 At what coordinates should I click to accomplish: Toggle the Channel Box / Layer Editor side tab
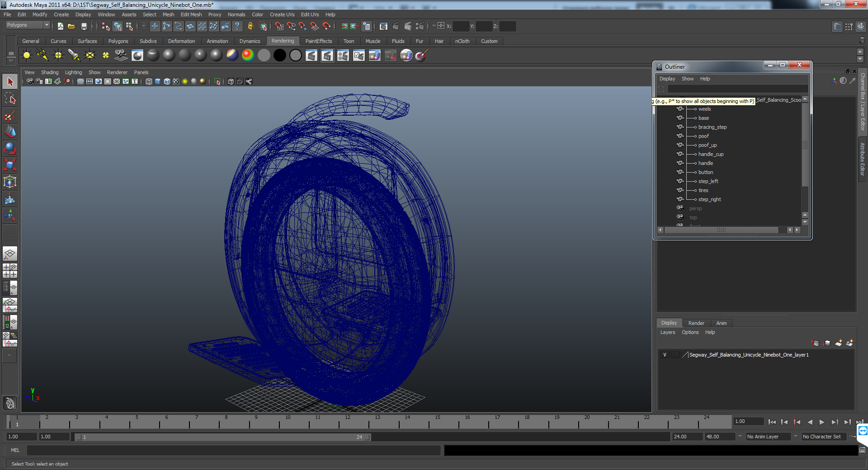863,102
